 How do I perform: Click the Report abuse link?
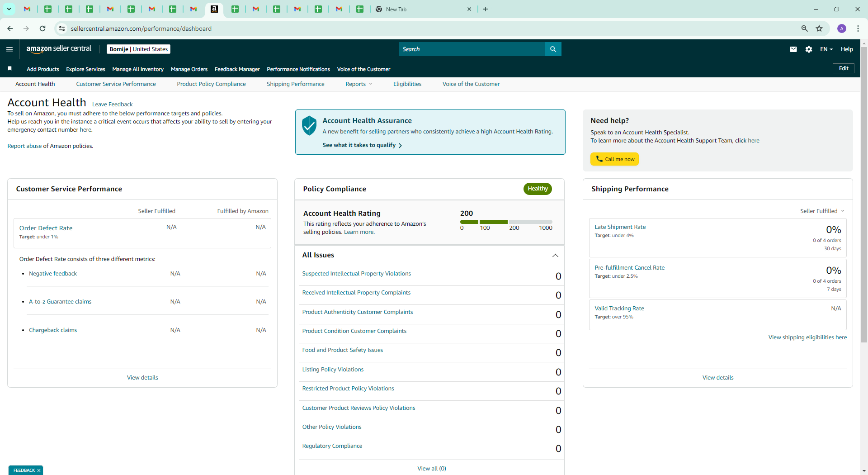(24, 146)
